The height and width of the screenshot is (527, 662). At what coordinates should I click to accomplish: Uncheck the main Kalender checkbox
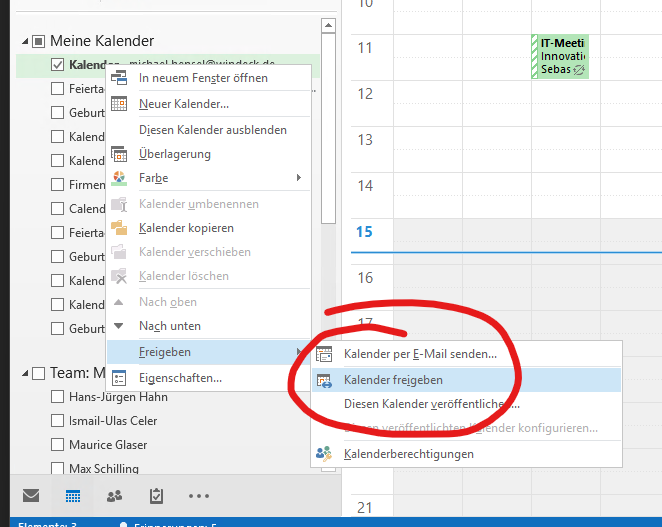tap(58, 65)
